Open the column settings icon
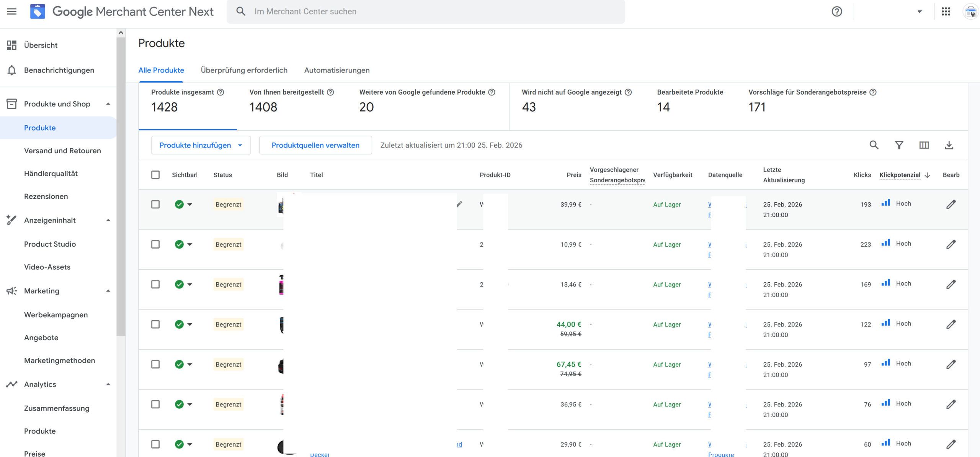Image resolution: width=980 pixels, height=457 pixels. [924, 145]
